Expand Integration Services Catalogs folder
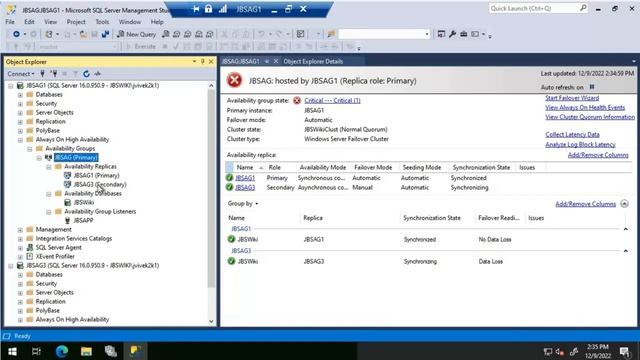 pyautogui.click(x=20, y=238)
